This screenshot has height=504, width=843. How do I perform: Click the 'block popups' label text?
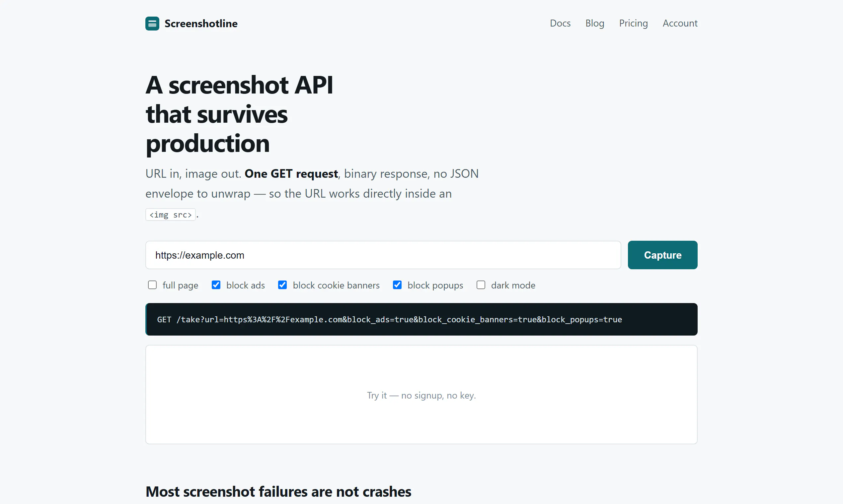click(435, 285)
